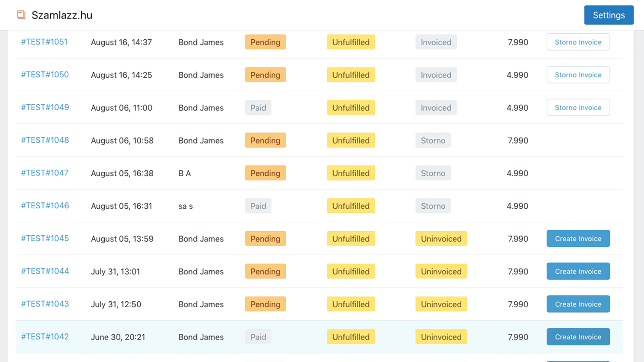Open order #TEST#1042 link
Viewport: 644px width, 362px height.
pyautogui.click(x=45, y=337)
